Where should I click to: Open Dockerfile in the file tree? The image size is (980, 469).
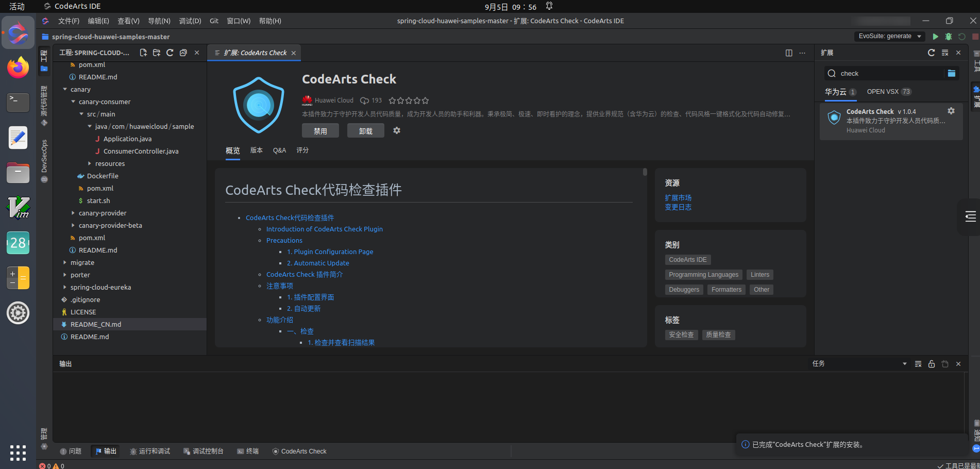(103, 176)
